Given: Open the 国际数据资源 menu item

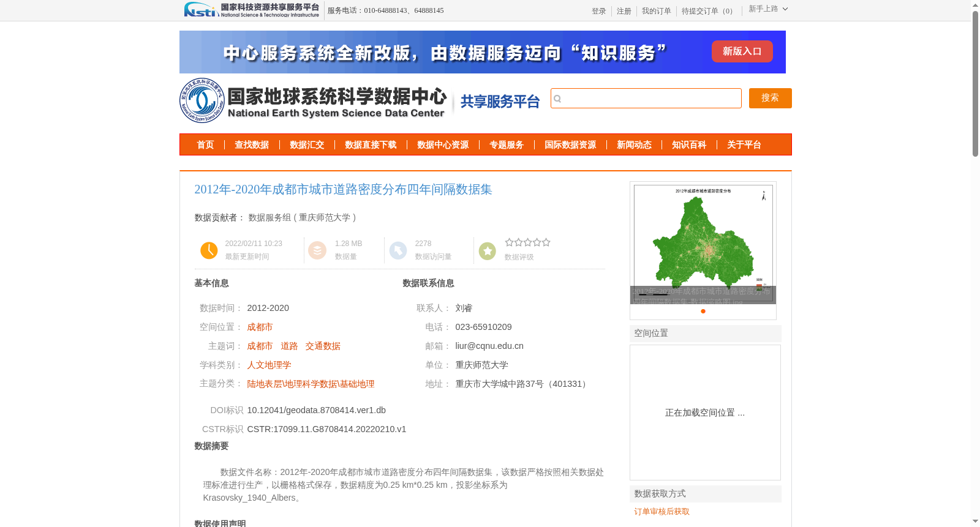Looking at the screenshot, I should pyautogui.click(x=570, y=145).
